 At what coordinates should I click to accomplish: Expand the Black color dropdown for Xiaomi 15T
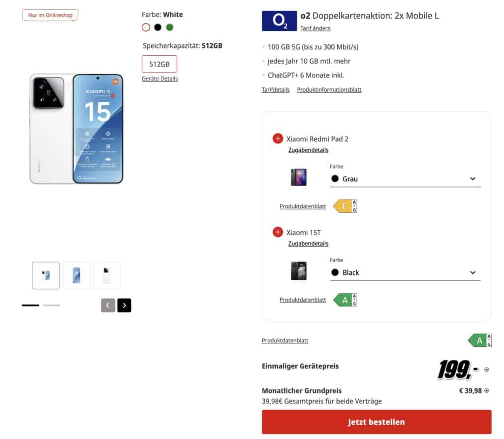pos(406,272)
